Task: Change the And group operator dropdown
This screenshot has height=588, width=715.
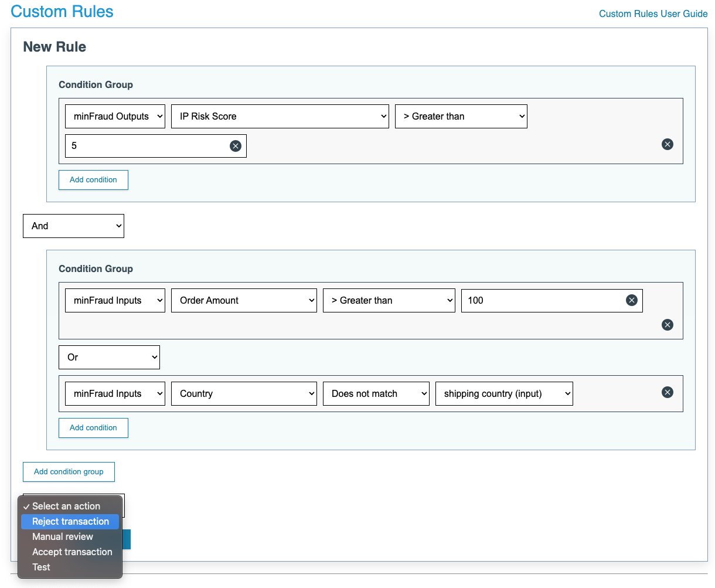Action: click(73, 226)
